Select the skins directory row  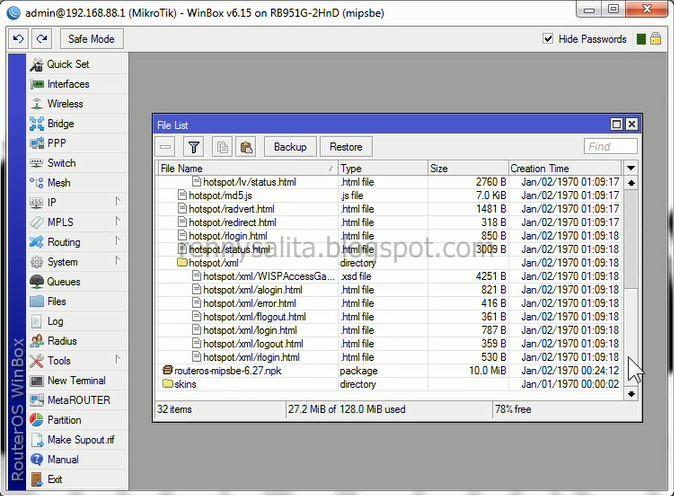(x=390, y=384)
